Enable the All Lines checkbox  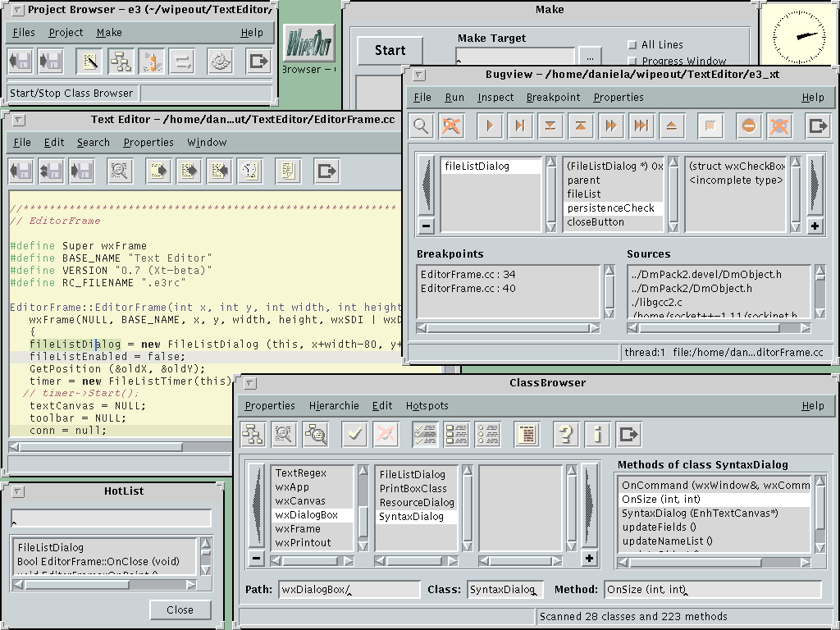(632, 45)
